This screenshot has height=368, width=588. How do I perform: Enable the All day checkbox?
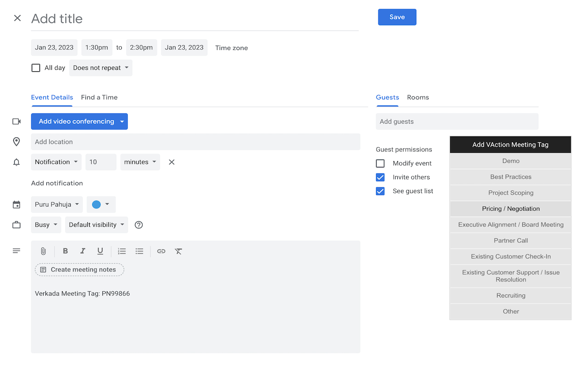point(36,68)
